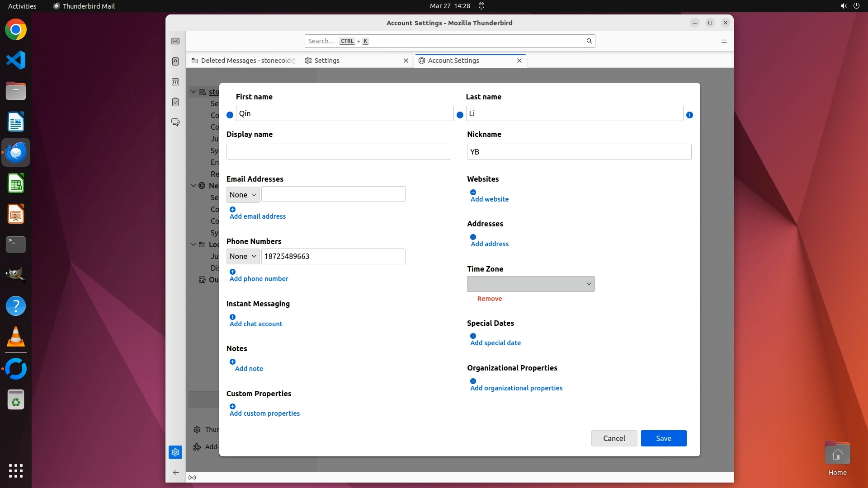Open Calendar from spaces toolbar
868x488 pixels.
175,82
